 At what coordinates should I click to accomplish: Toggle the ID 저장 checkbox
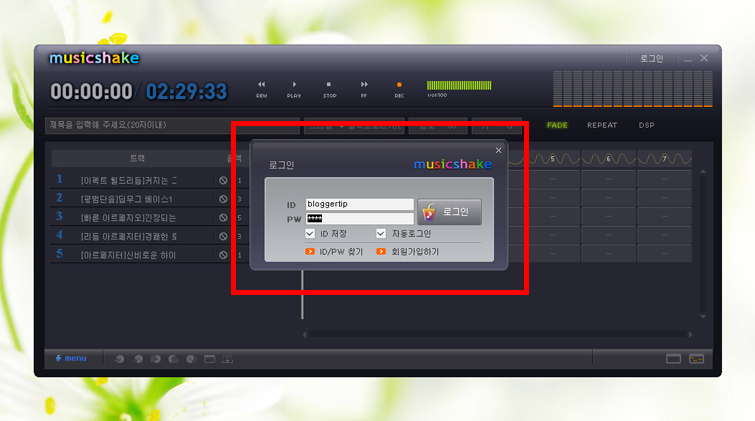click(310, 234)
